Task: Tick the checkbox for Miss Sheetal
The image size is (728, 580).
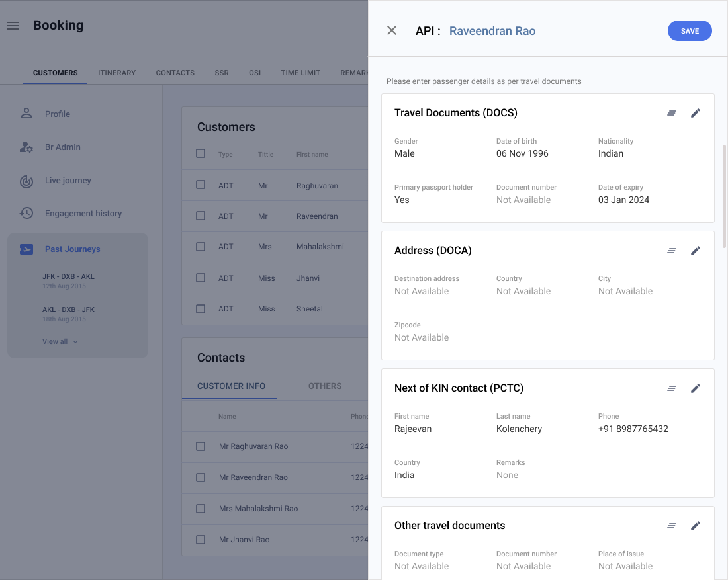Action: click(201, 309)
